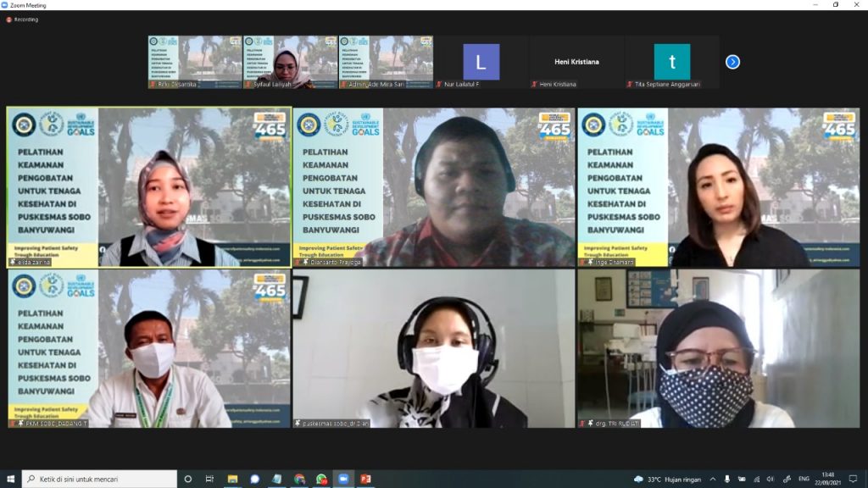Click the microphone tray icon
The height and width of the screenshot is (488, 868).
tap(726, 480)
